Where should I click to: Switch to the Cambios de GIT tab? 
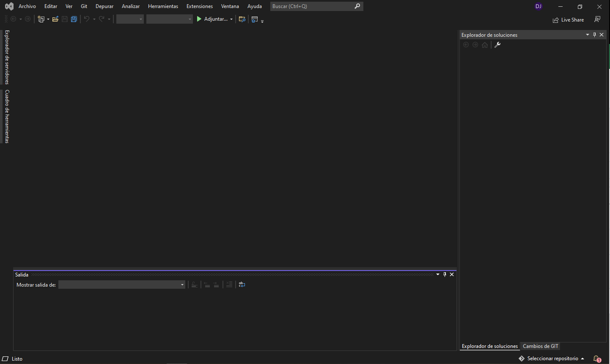pos(540,346)
